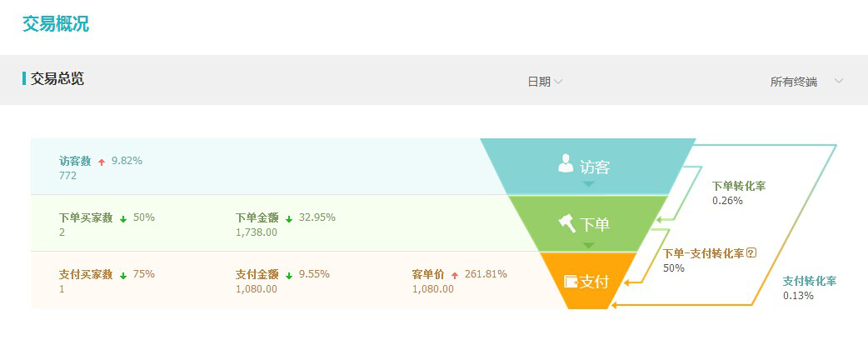Image resolution: width=868 pixels, height=340 pixels.
Task: Open the 所有终端 terminal dropdown
Action: point(806,82)
